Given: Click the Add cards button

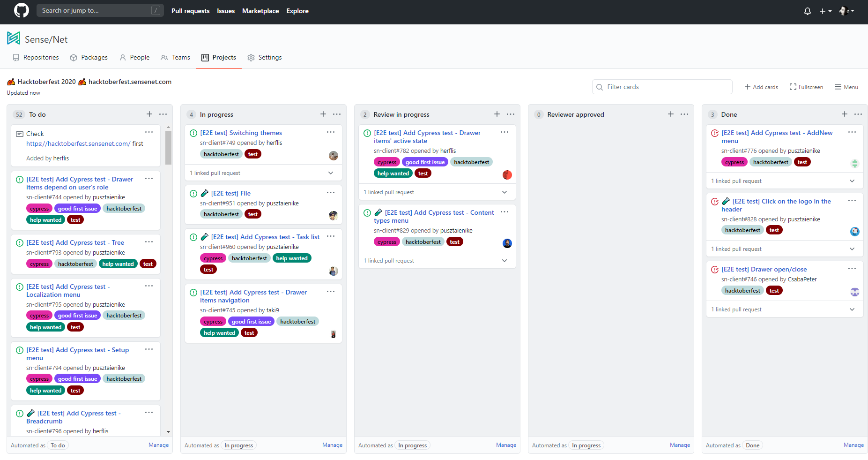Looking at the screenshot, I should click(761, 87).
